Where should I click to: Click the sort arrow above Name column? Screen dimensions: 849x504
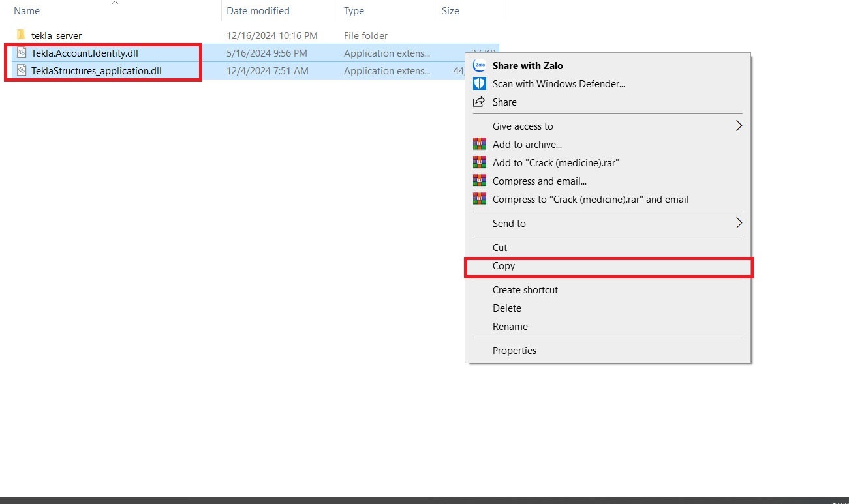click(115, 3)
